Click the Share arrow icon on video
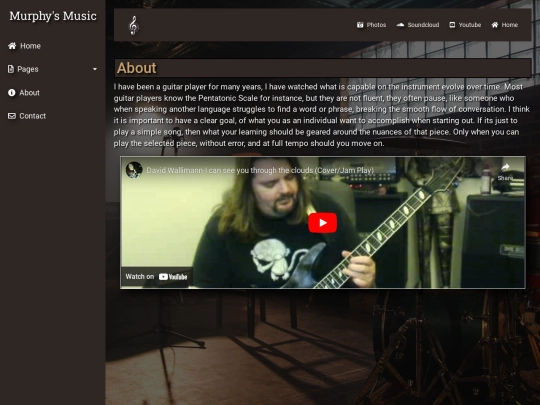Screen dimensions: 540x405 tap(505, 167)
